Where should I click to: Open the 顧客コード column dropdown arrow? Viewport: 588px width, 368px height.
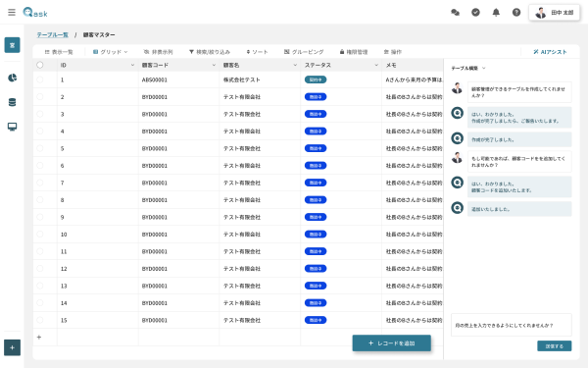214,65
